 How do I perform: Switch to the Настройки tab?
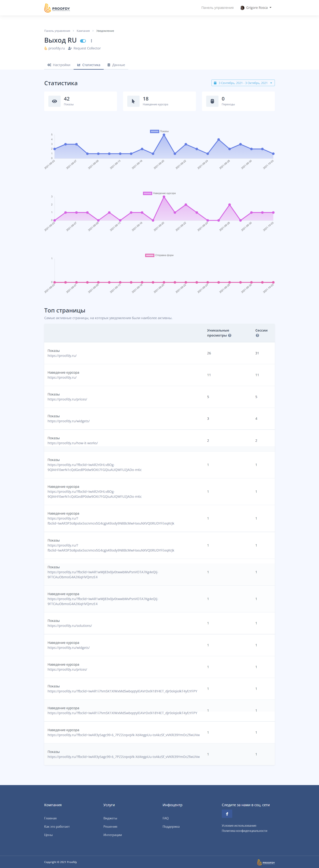click(59, 65)
